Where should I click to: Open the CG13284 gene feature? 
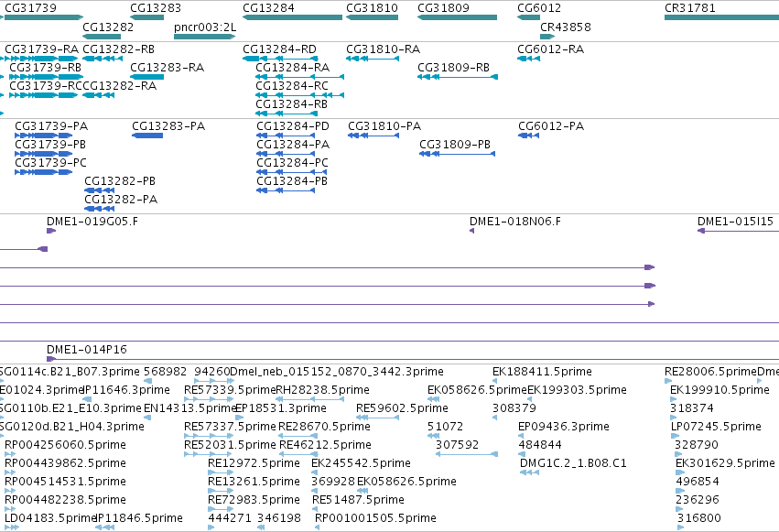tap(292, 17)
